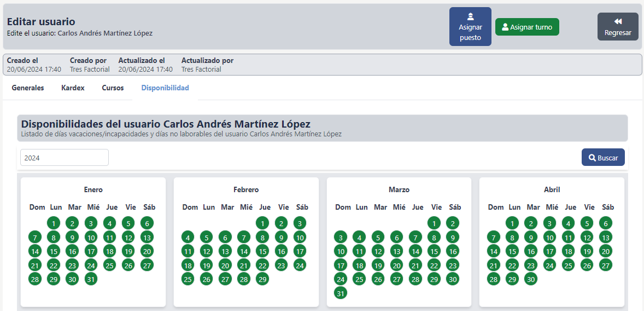Select day 30 in Abril
Viewport: 644px width, 311px height.
click(530, 279)
